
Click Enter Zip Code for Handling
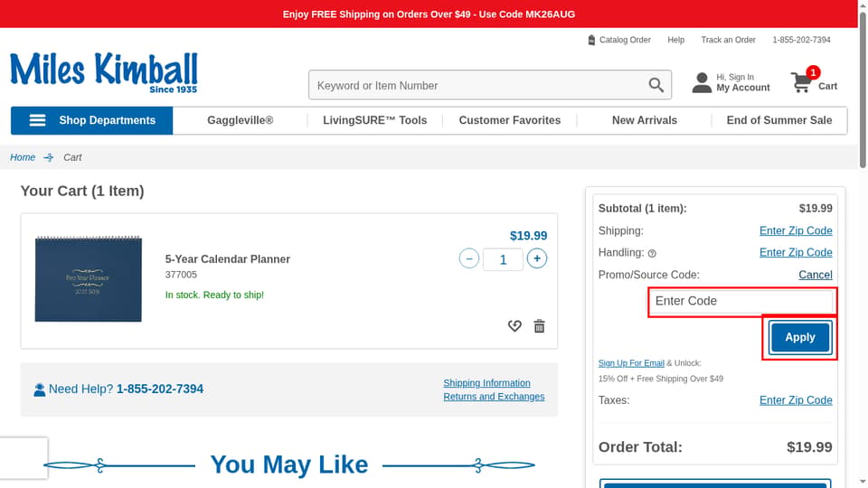point(796,253)
